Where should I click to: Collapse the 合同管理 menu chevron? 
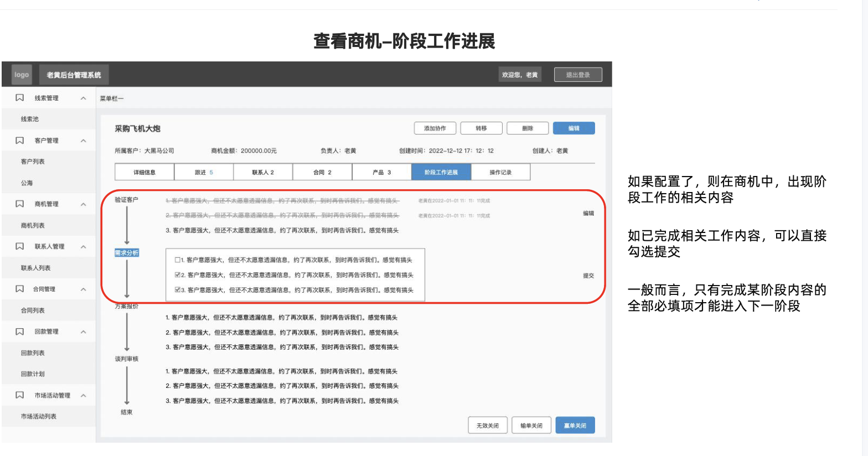coord(84,289)
